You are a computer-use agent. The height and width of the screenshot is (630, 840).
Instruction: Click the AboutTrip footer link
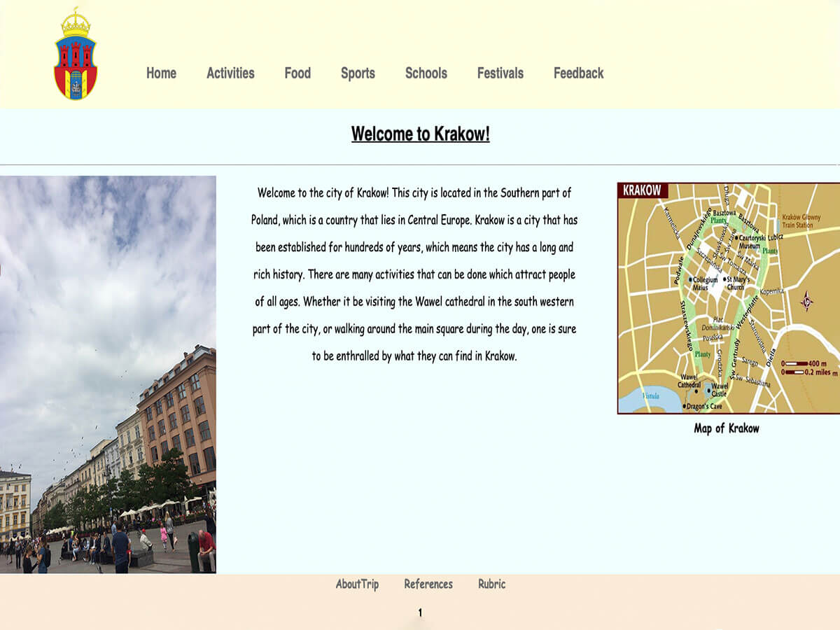tap(357, 584)
